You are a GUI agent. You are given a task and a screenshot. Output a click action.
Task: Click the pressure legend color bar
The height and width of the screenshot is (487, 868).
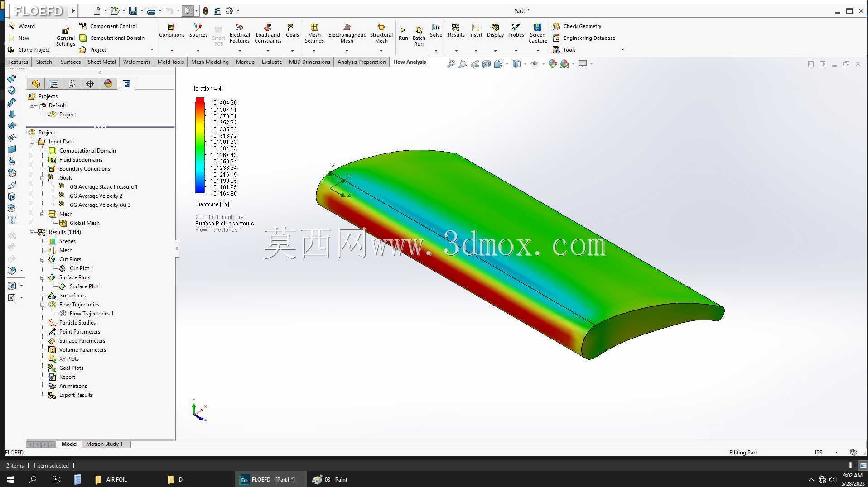point(200,145)
